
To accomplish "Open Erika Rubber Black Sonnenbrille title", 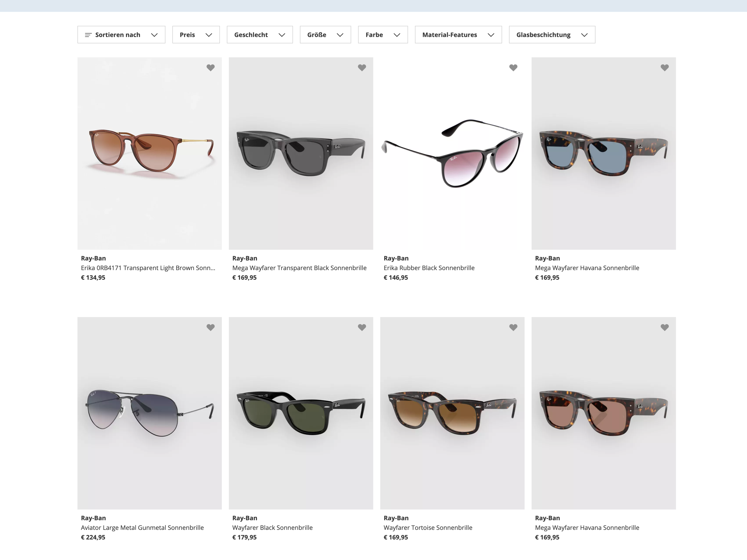I will pyautogui.click(x=429, y=268).
